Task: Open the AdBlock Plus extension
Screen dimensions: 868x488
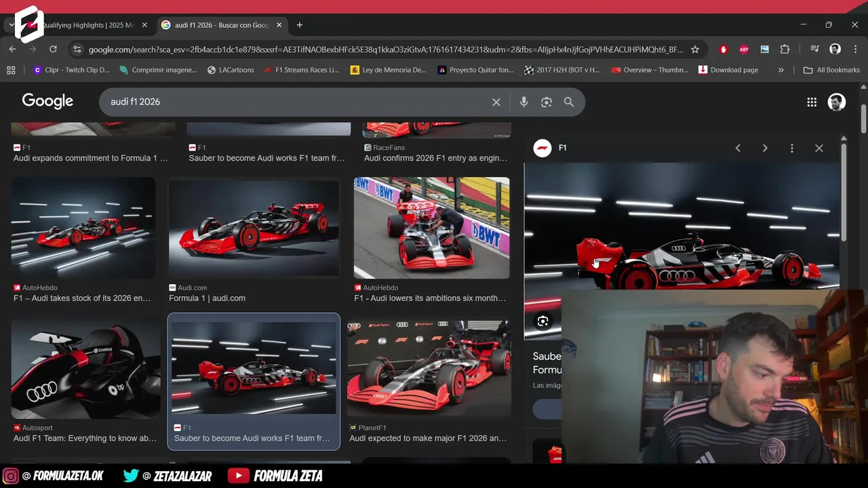Action: [x=744, y=49]
